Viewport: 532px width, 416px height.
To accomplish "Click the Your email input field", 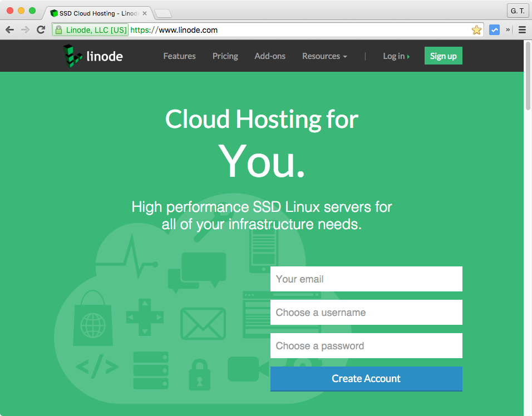I will (x=366, y=279).
